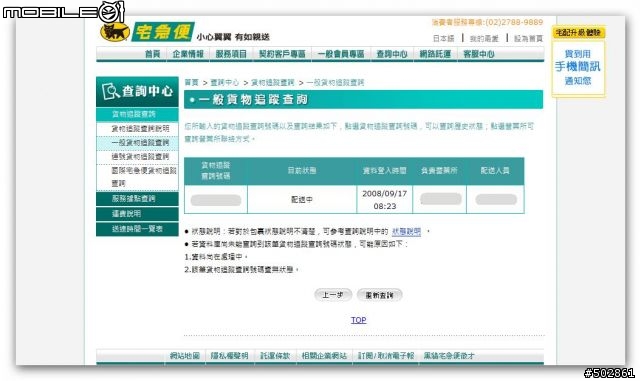Open 首頁 in the top navigation bar

[x=153, y=54]
